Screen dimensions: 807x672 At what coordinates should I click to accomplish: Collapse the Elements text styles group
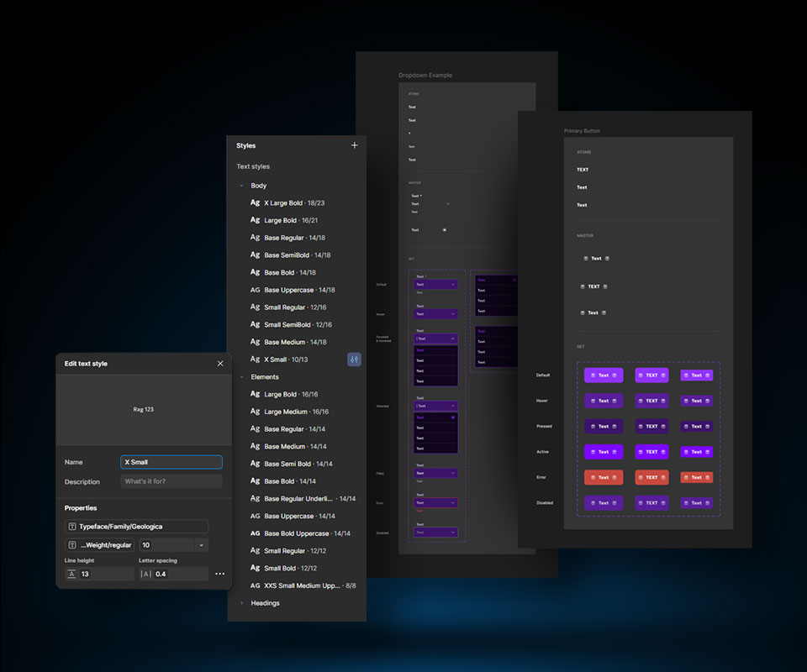click(x=241, y=377)
